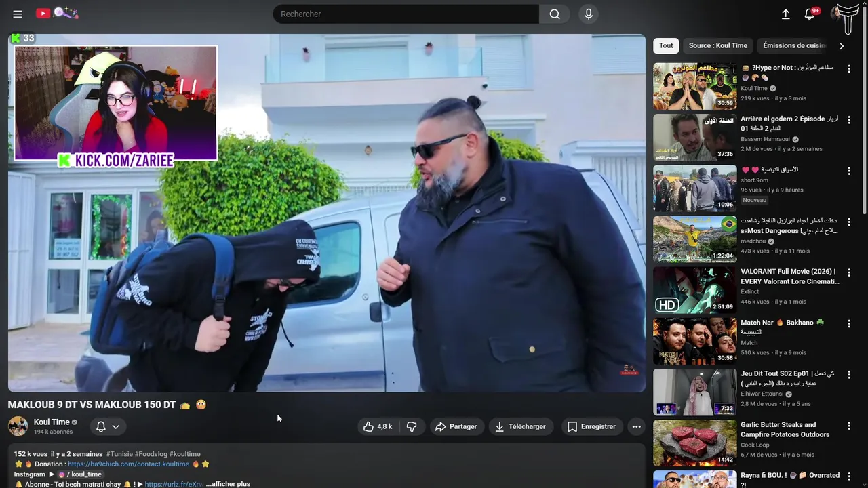Open Arrière el godem thumbnail

(694, 137)
